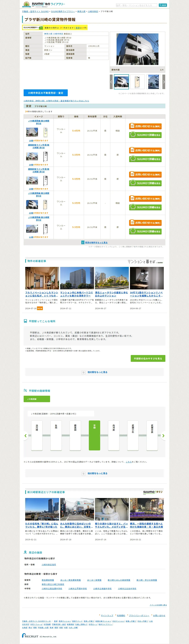
Task: Open the こちら link about congestion data
Action: pyautogui.click(x=129, y=462)
